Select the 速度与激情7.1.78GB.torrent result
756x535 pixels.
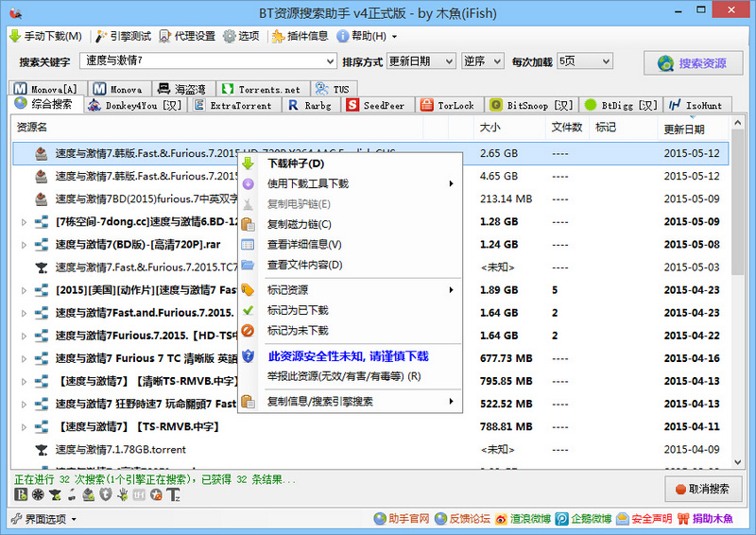pyautogui.click(x=370, y=450)
